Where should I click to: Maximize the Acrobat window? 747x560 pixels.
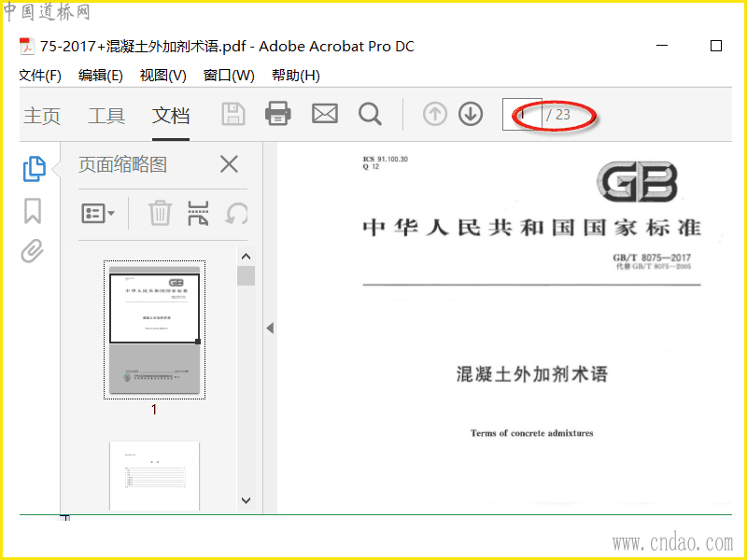click(715, 46)
